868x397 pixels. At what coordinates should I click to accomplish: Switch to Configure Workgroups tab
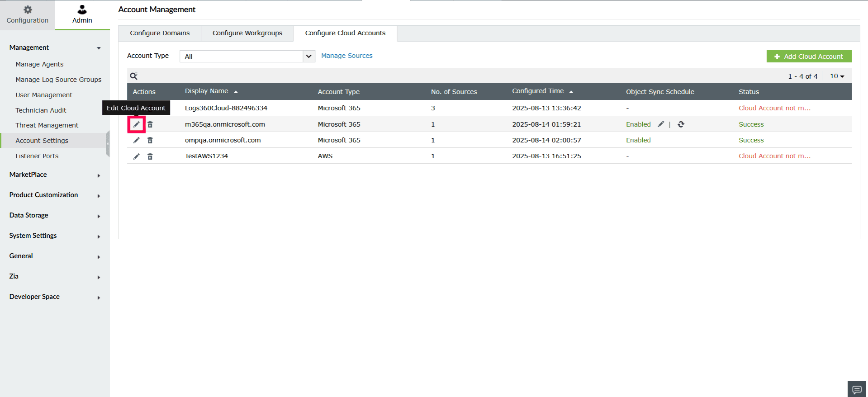pos(247,33)
